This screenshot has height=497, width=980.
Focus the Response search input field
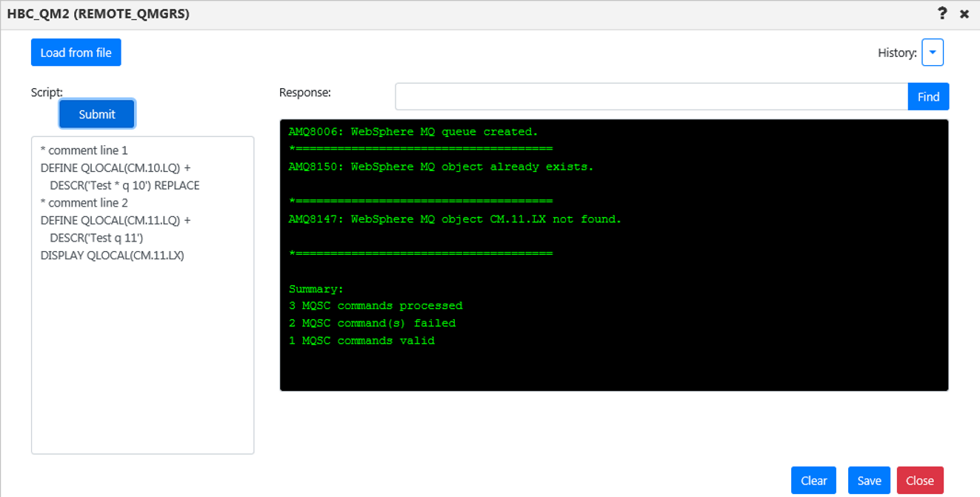(x=652, y=96)
